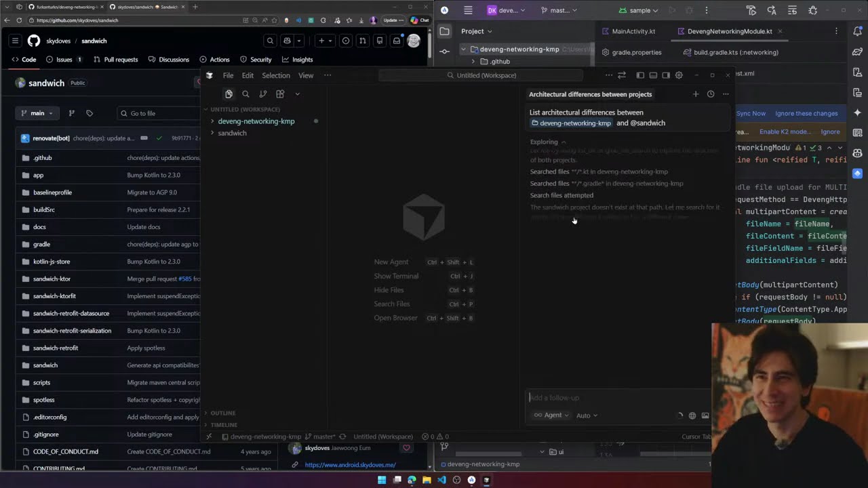Open Windows Start button on taskbar
Image resolution: width=868 pixels, height=488 pixels.
(x=382, y=480)
